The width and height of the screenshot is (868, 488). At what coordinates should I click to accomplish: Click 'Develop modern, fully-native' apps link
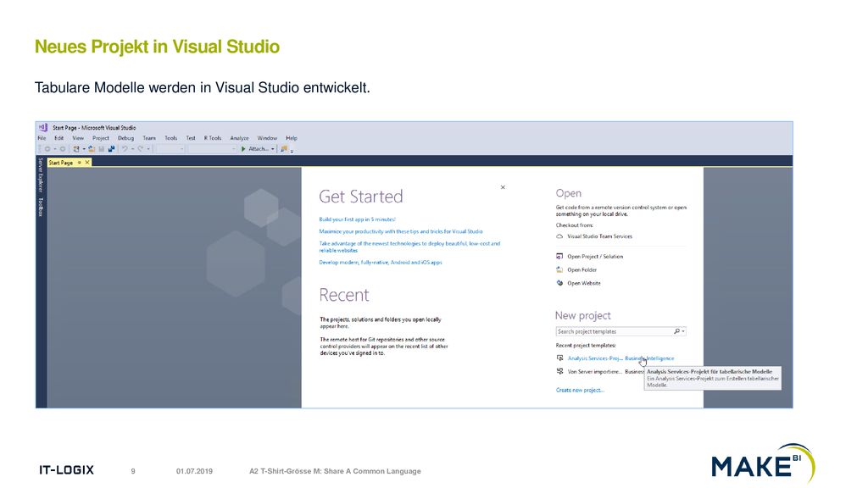(x=381, y=263)
